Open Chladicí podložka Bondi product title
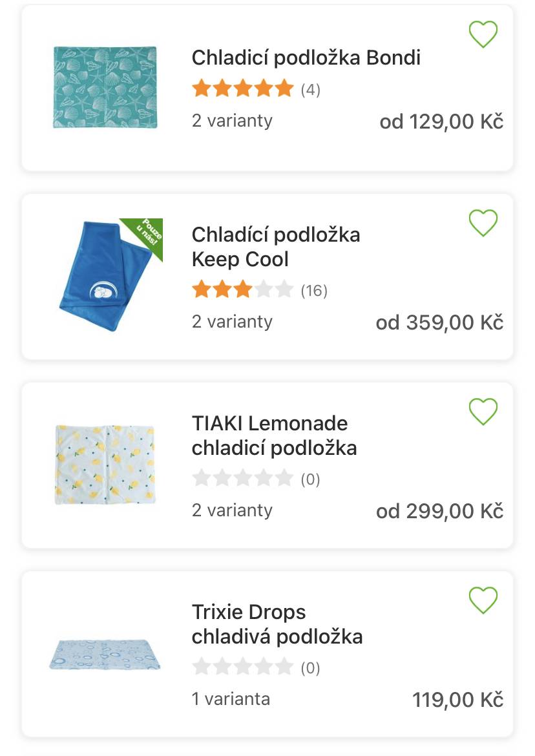The image size is (535, 756). tap(306, 58)
